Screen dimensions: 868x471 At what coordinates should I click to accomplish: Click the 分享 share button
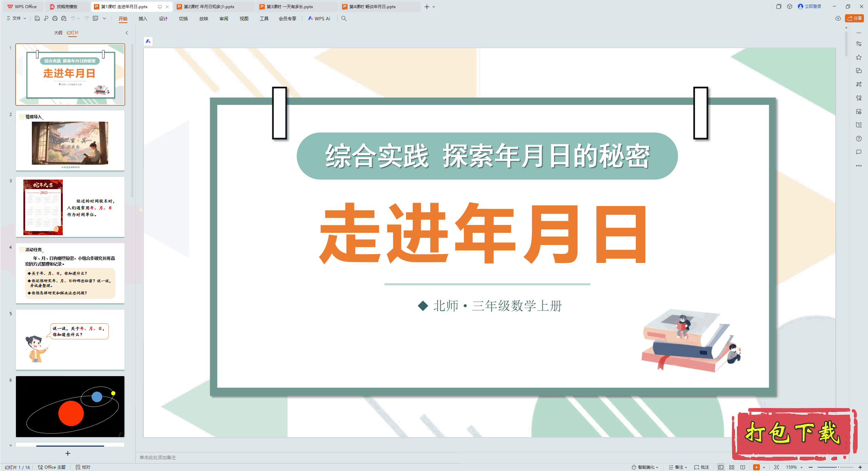[854, 18]
